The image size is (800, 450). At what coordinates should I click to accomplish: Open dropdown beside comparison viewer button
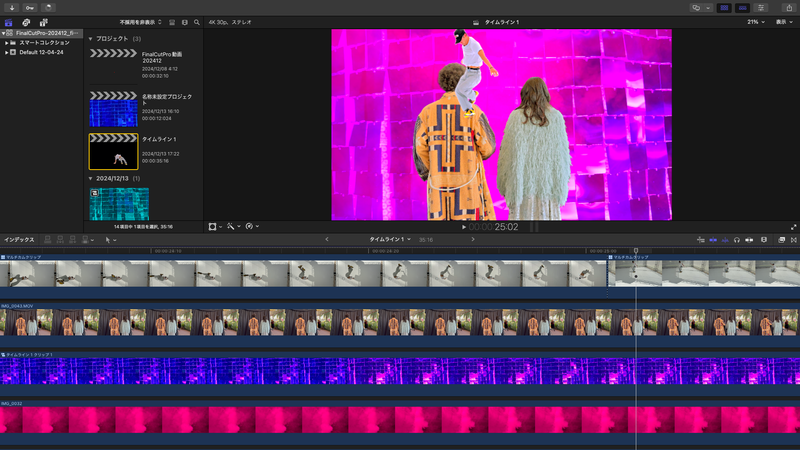[708, 8]
